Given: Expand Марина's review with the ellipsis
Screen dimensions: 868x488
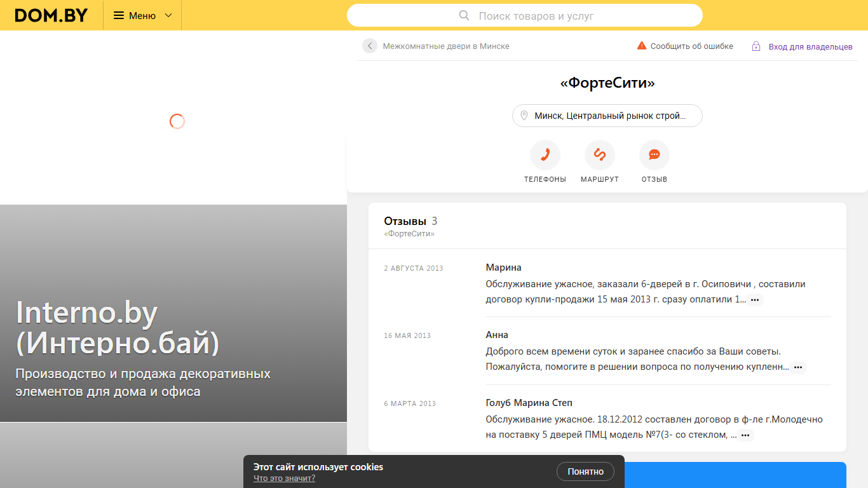Looking at the screenshot, I should click(x=755, y=300).
